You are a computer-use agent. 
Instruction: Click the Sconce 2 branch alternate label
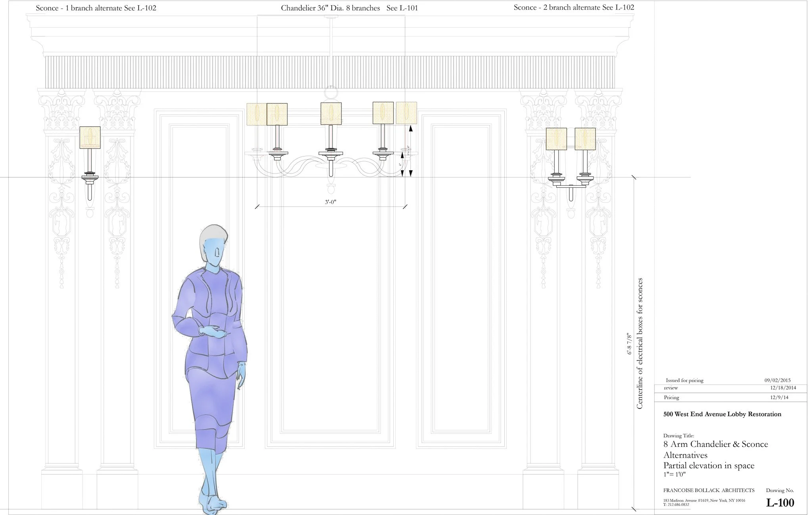coord(574,8)
